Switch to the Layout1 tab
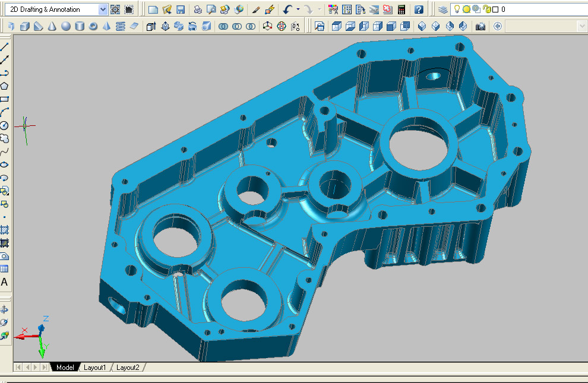Screen dimensions: 588x383 point(94,368)
